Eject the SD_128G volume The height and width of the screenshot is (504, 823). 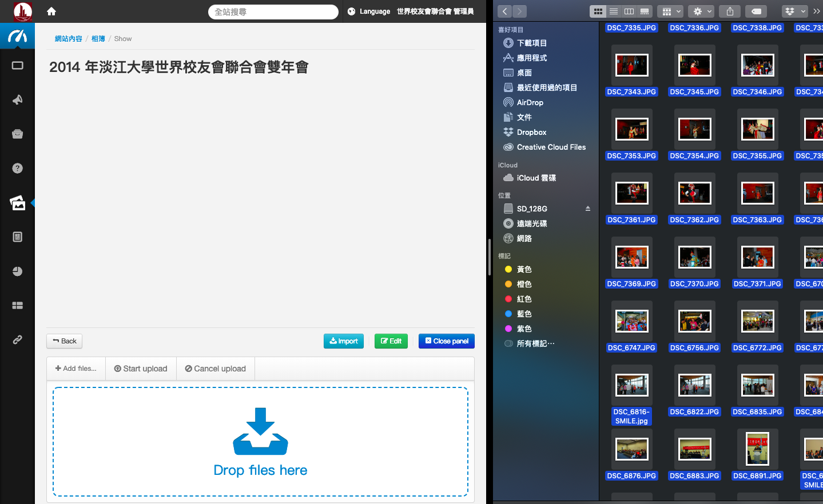(588, 209)
